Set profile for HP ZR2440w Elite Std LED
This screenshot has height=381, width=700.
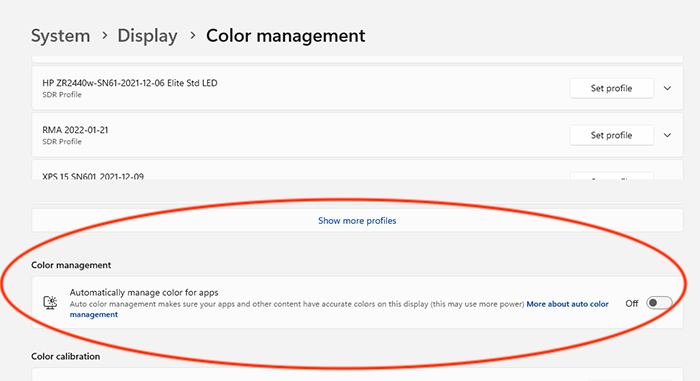click(612, 88)
